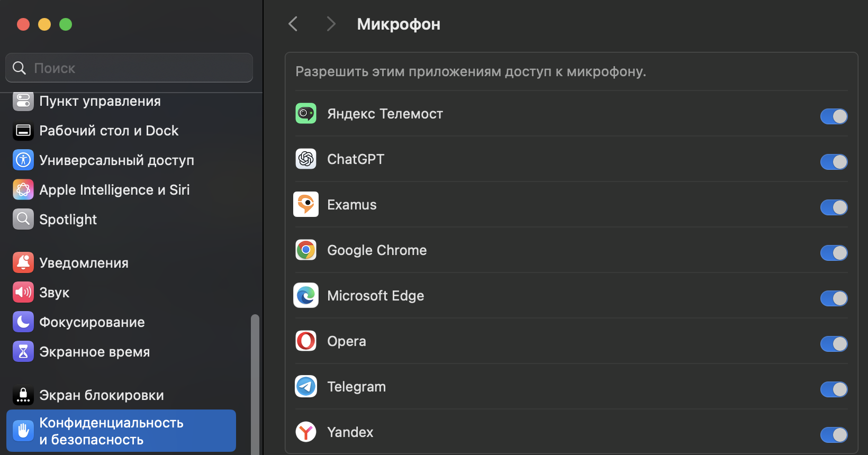Screen dimensions: 868x455
Task: Click the Уведомления bell icon
Action: click(23, 262)
